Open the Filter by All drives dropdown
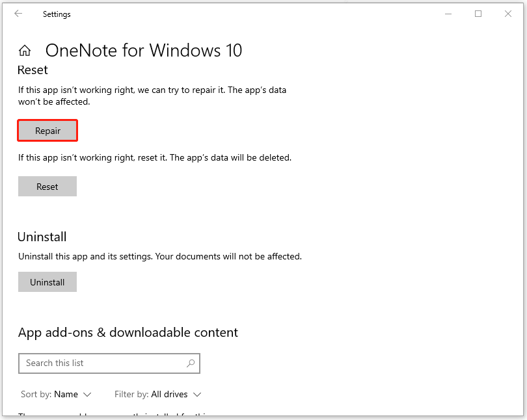This screenshot has width=527, height=420. pyautogui.click(x=158, y=394)
